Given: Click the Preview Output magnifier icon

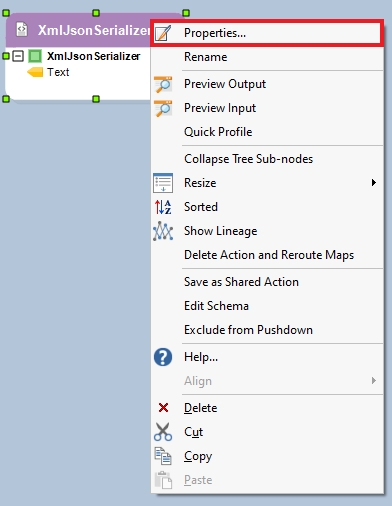Looking at the screenshot, I should [163, 84].
